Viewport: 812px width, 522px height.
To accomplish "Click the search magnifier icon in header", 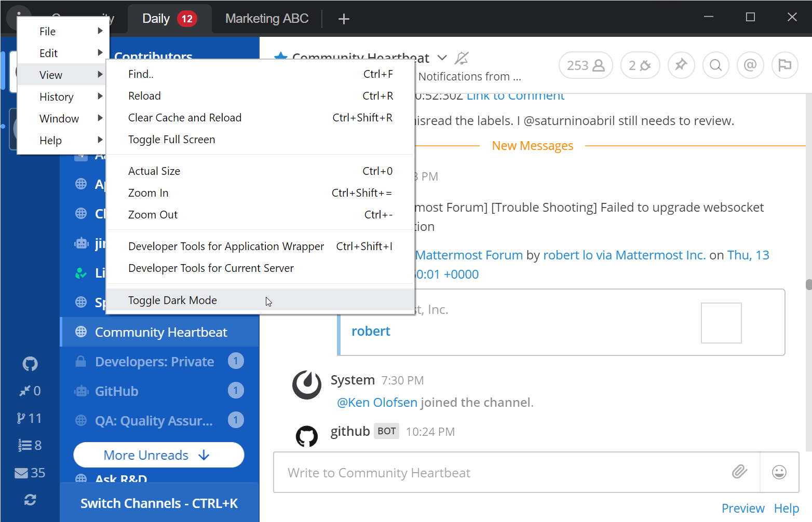I will pos(715,65).
